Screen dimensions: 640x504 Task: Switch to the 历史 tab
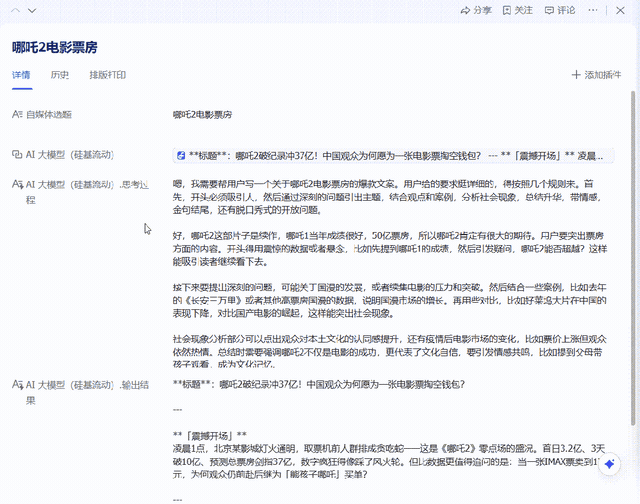(x=60, y=75)
